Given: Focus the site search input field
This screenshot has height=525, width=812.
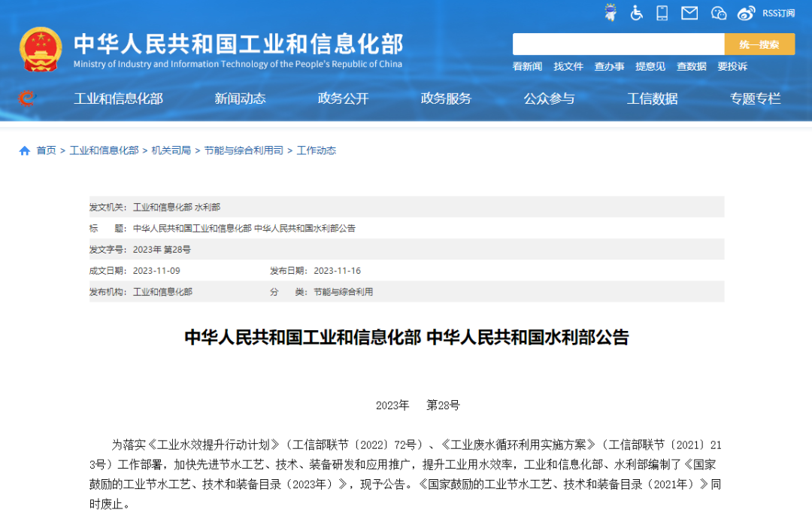Looking at the screenshot, I should (x=618, y=44).
